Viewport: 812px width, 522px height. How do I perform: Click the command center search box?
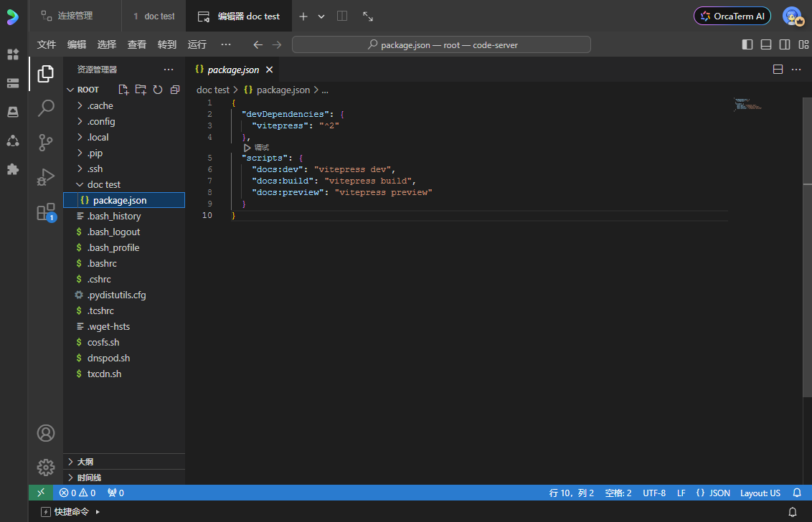click(441, 44)
